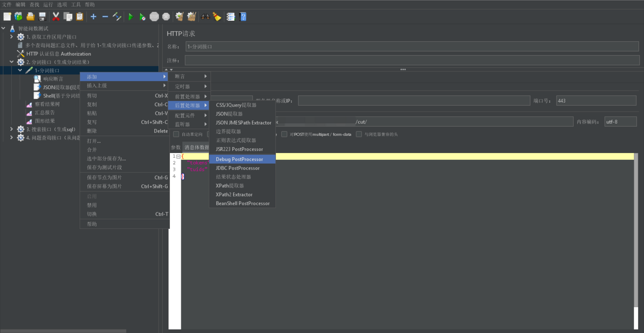Click the New test plan toolbar icon
Image resolution: width=644 pixels, height=333 pixels.
(7, 17)
